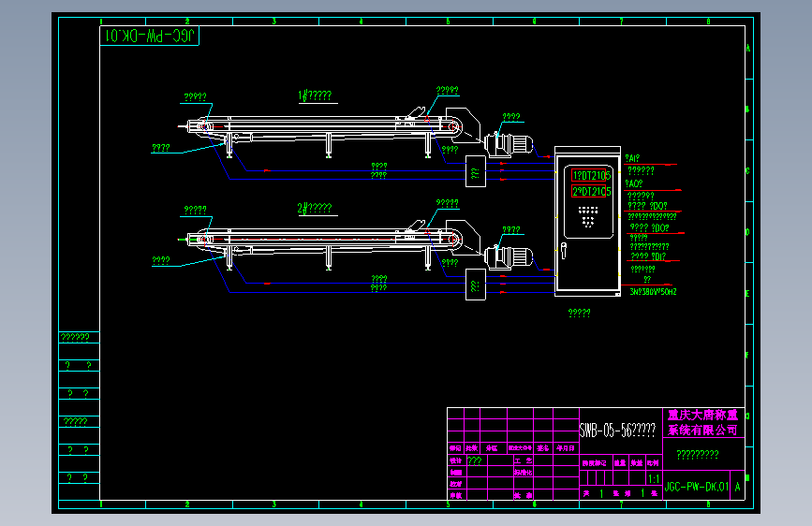Select the 1:1 scale value
This screenshot has height=526, width=812.
[x=654, y=479]
